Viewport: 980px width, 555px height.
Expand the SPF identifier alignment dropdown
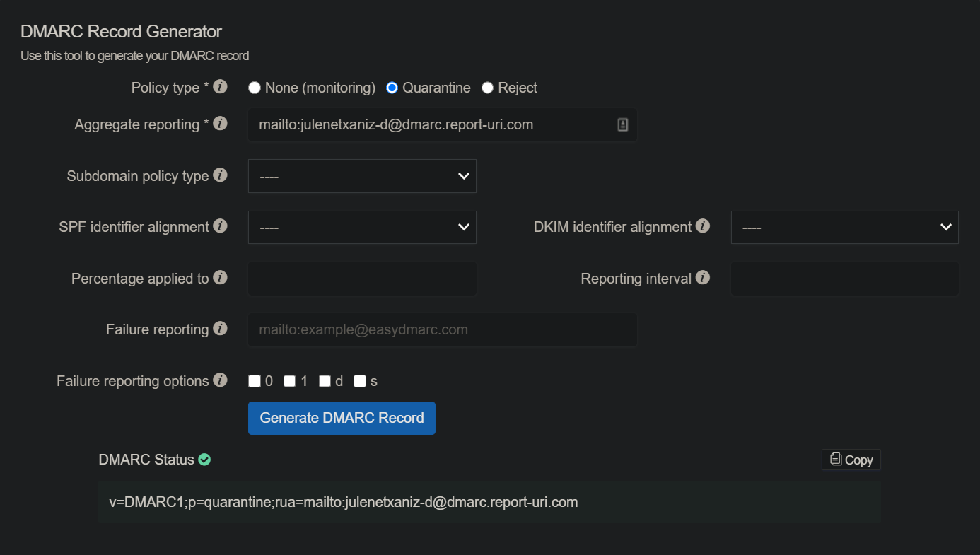pyautogui.click(x=361, y=227)
